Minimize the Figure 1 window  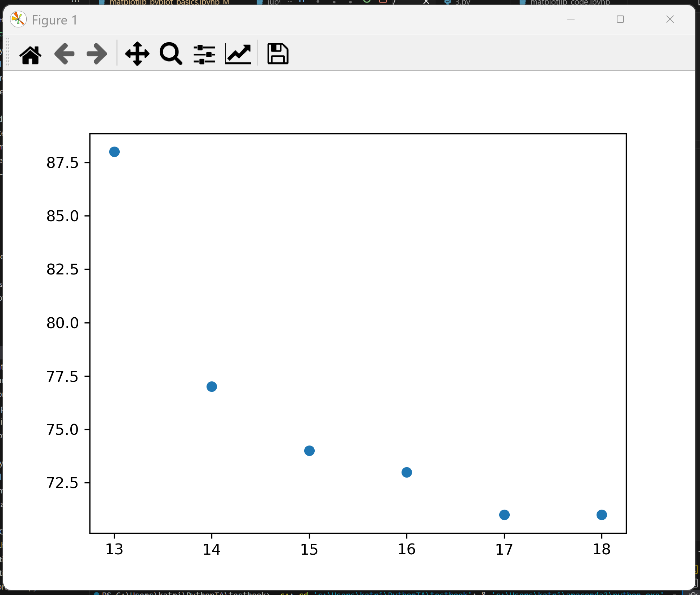click(x=571, y=19)
